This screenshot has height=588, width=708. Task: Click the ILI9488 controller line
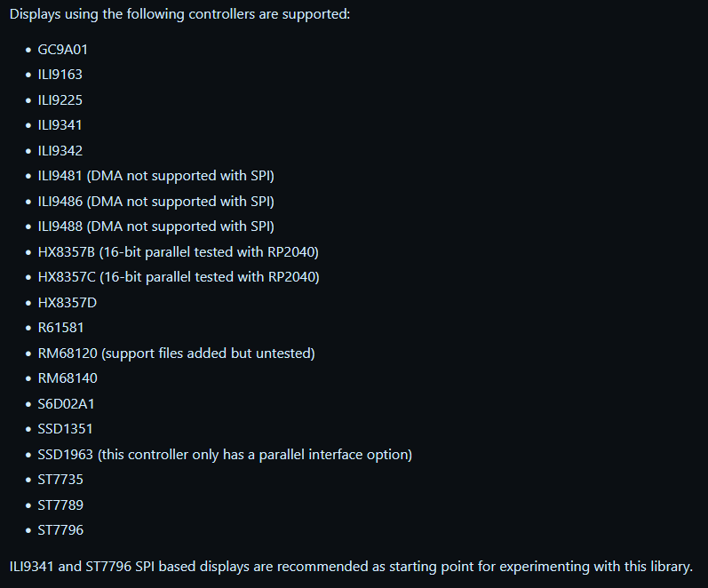coord(156,226)
